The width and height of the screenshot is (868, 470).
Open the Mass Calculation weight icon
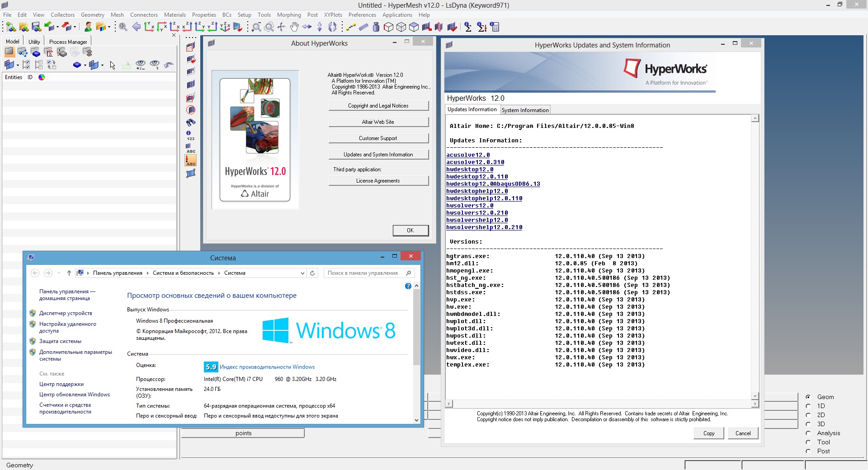point(376,27)
